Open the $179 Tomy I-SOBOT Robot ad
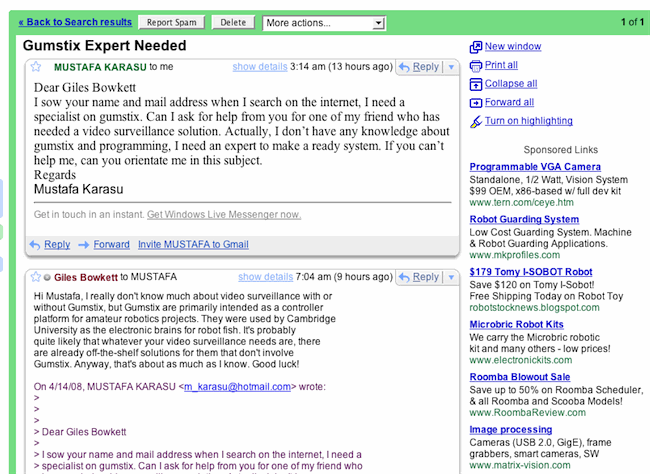The image size is (650, 474). point(531,272)
